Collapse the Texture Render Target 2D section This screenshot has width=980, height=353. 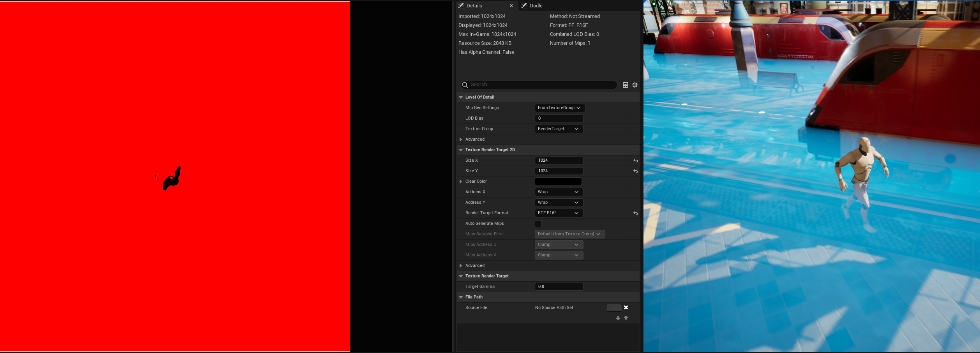pyautogui.click(x=461, y=150)
